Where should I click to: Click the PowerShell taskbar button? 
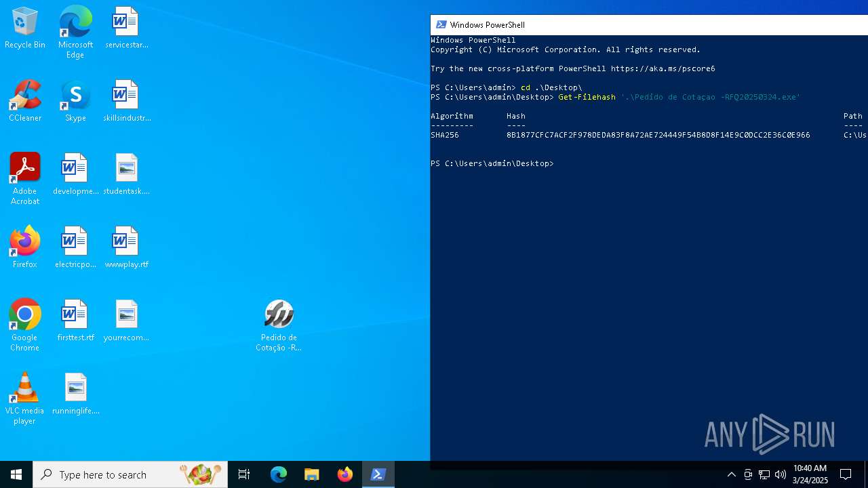point(378,474)
